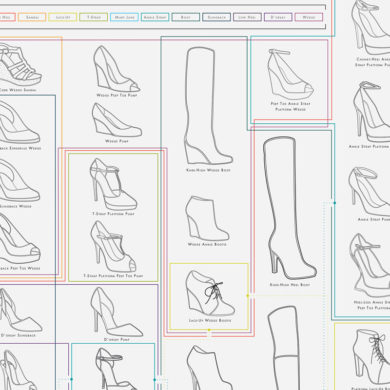
Task: Click the Ankle Strap legend tag
Action: tap(155, 17)
